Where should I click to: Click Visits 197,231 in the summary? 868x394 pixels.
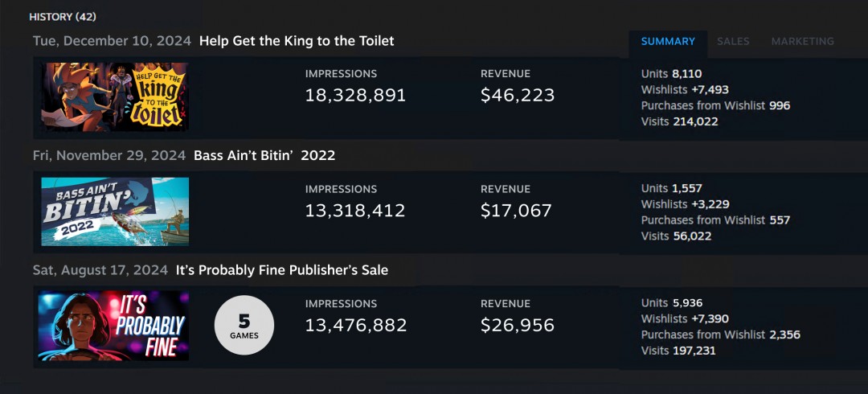tap(678, 351)
